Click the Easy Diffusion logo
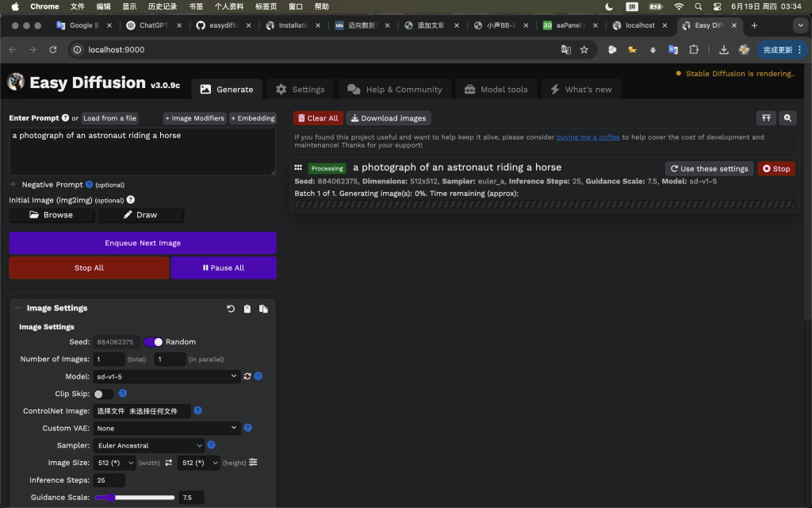Image resolution: width=812 pixels, height=508 pixels. point(16,82)
